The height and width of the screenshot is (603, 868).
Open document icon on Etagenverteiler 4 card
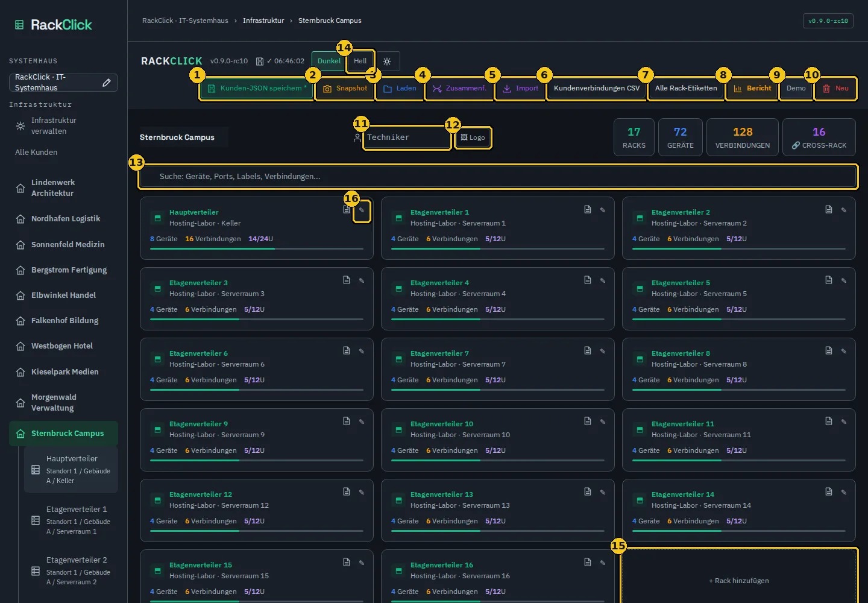pos(588,280)
